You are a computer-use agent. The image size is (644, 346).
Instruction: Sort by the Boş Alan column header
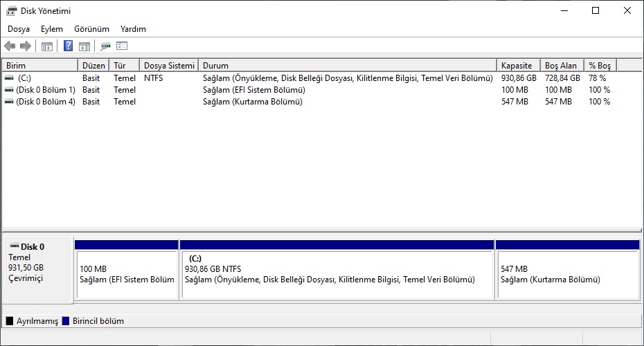(562, 66)
